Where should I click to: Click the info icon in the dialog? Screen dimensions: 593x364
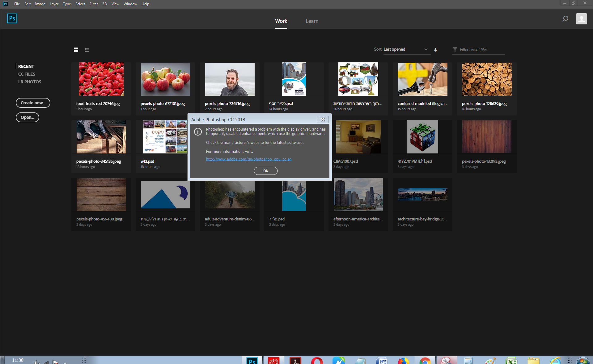(198, 132)
